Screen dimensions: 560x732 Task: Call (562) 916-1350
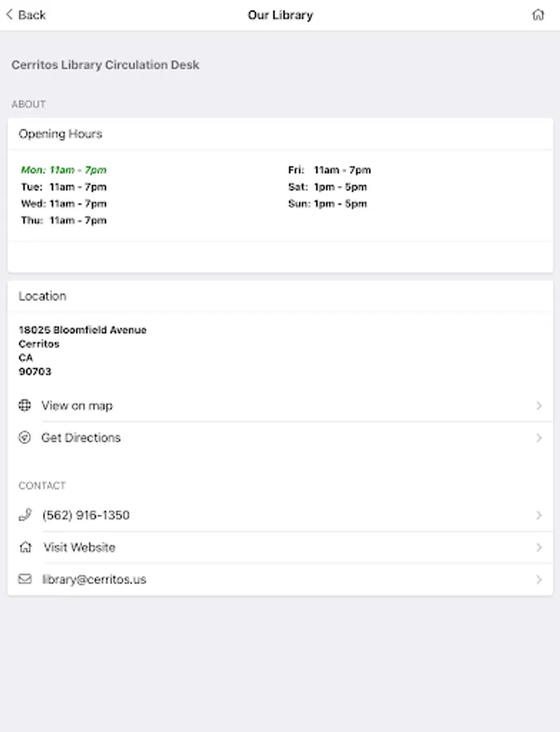click(85, 515)
